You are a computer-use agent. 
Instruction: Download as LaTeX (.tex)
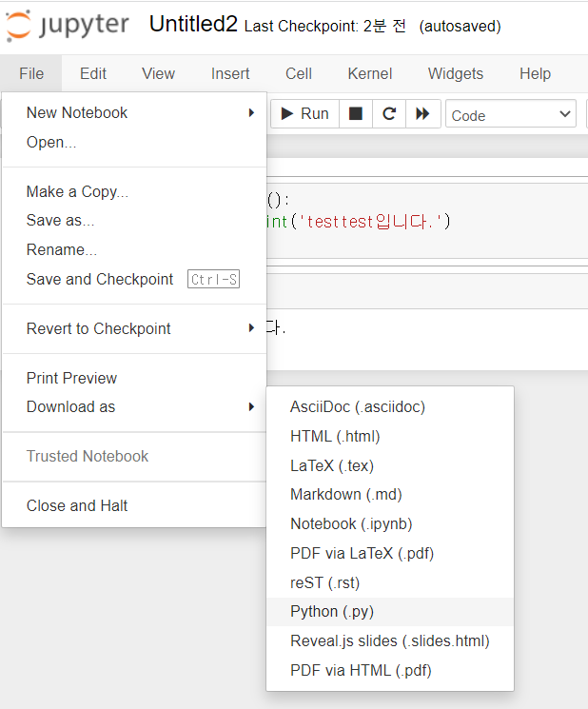390,465
